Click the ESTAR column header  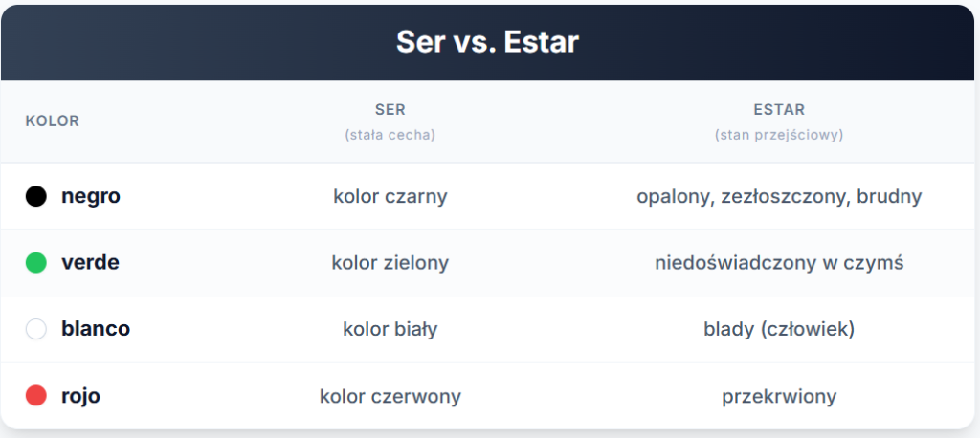click(779, 110)
